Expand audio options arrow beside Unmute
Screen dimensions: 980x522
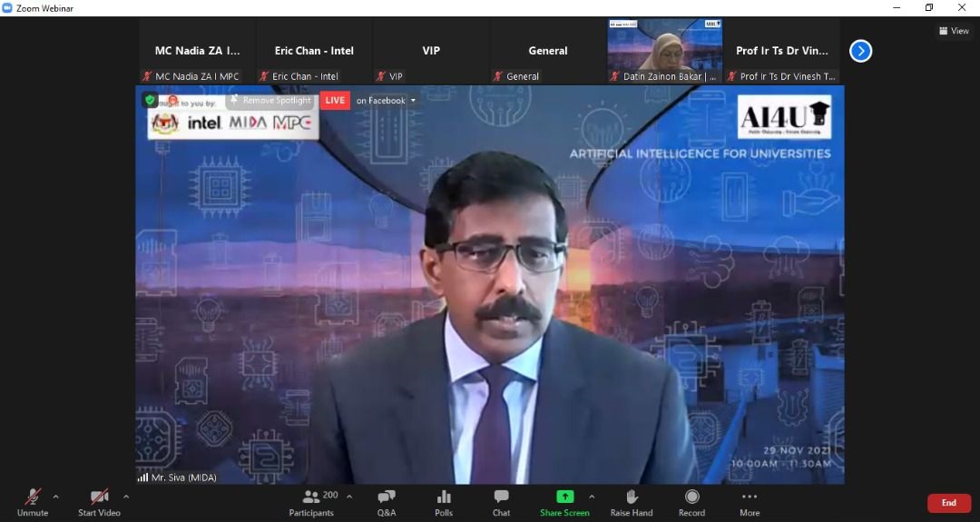click(x=56, y=497)
